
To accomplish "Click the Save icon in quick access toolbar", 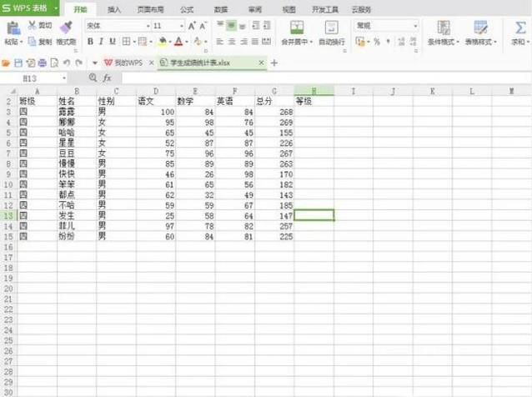I will click(18, 63).
